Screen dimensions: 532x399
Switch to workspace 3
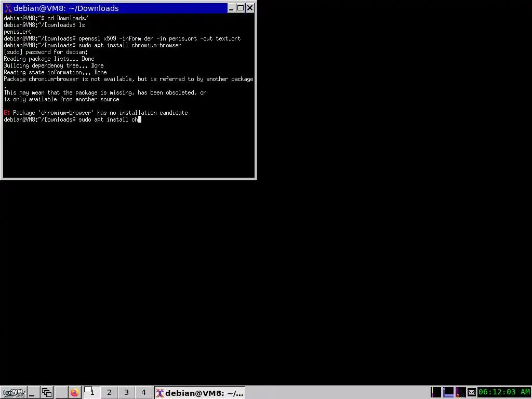127,393
